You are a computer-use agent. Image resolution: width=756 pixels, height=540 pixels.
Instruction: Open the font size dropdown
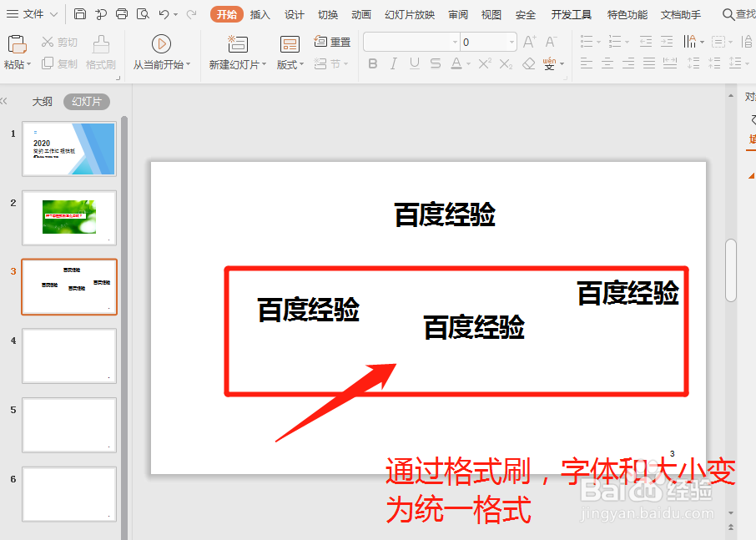(512, 42)
